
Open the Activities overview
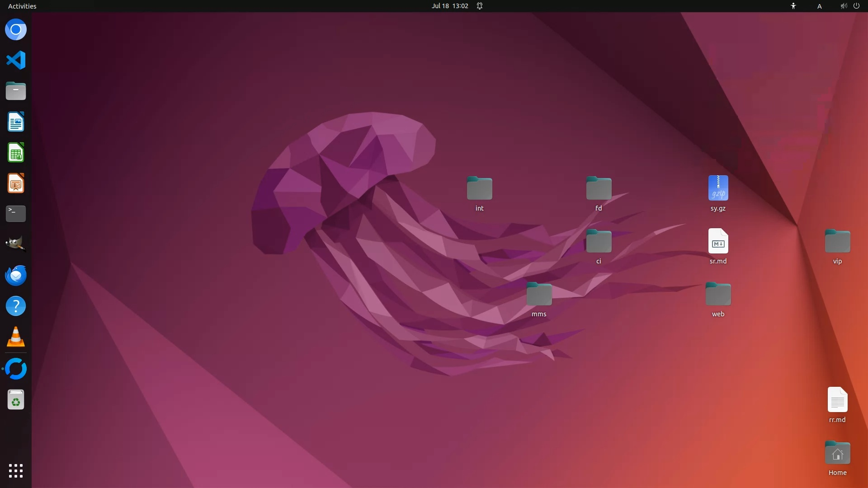coord(22,6)
